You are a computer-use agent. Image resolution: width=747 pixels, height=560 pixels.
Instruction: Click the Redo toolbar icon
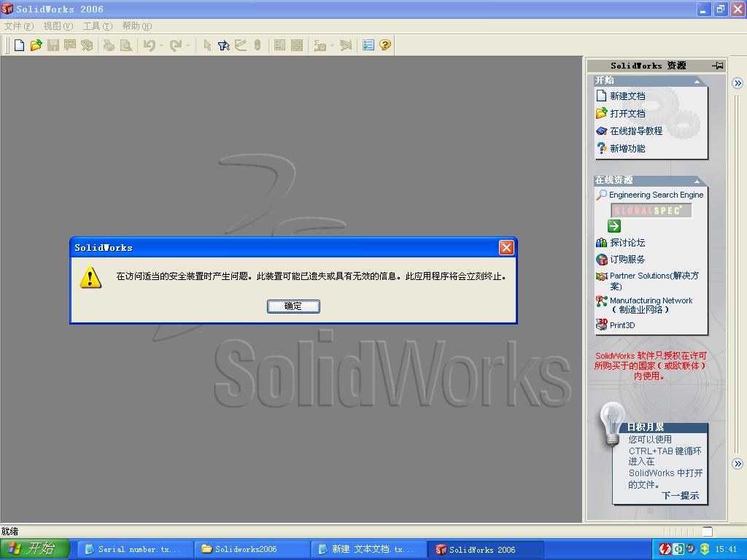(x=176, y=45)
